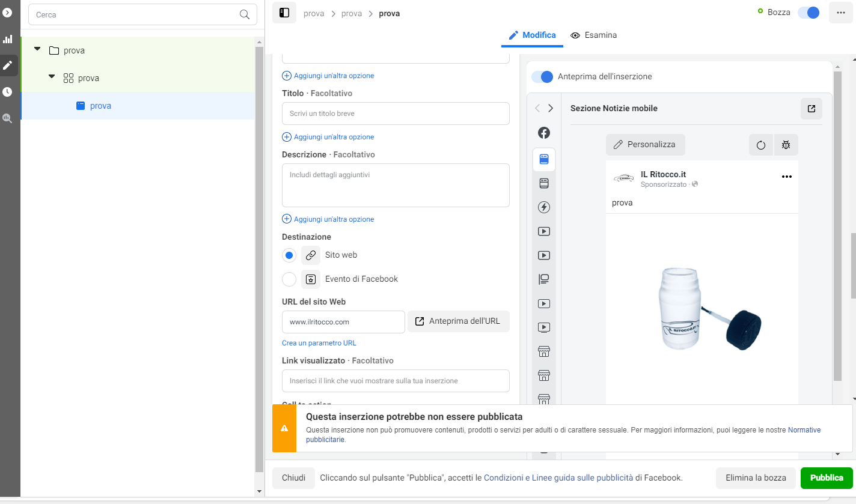856x504 pixels.
Task: Toggle the Bozza draft status switch
Action: point(808,13)
